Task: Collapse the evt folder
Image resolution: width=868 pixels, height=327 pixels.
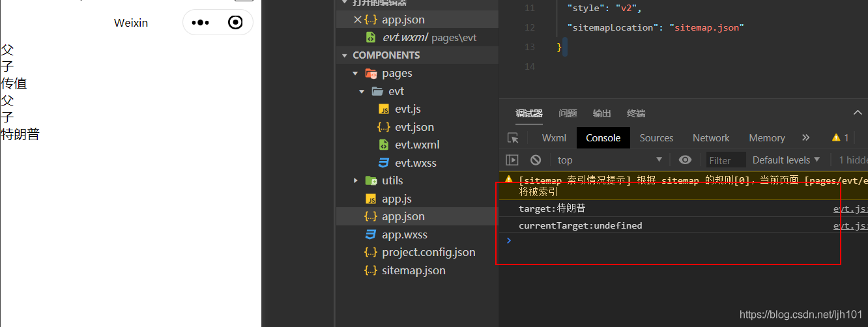Action: point(362,91)
